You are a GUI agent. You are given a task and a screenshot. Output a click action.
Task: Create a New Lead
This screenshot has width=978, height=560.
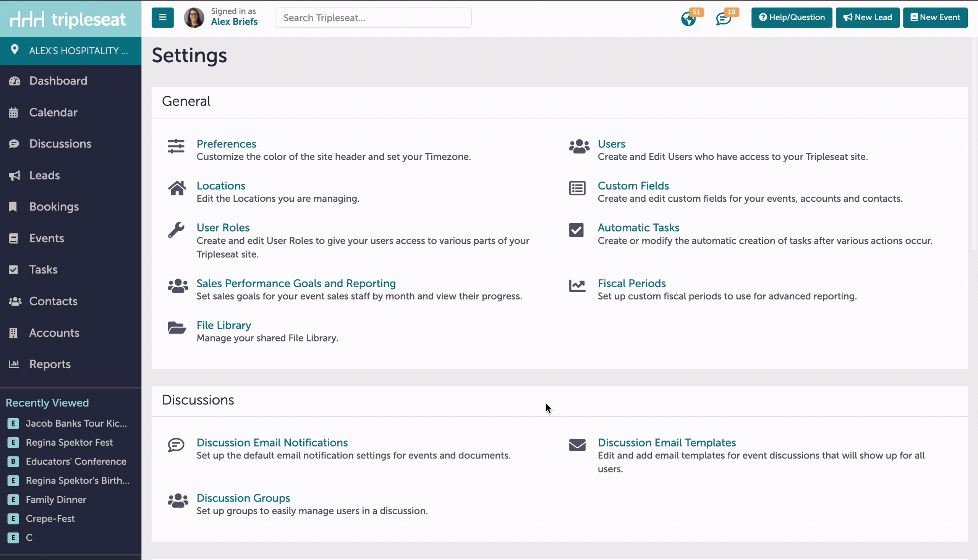(867, 18)
